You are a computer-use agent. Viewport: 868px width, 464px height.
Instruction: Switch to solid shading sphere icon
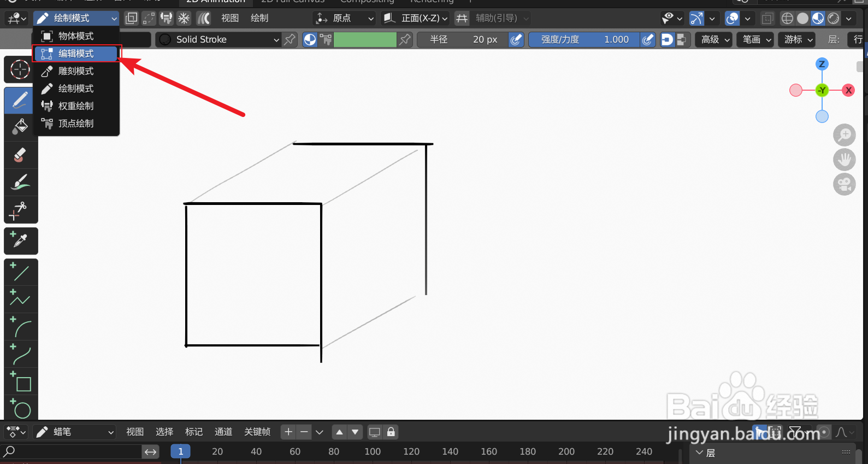pyautogui.click(x=802, y=19)
